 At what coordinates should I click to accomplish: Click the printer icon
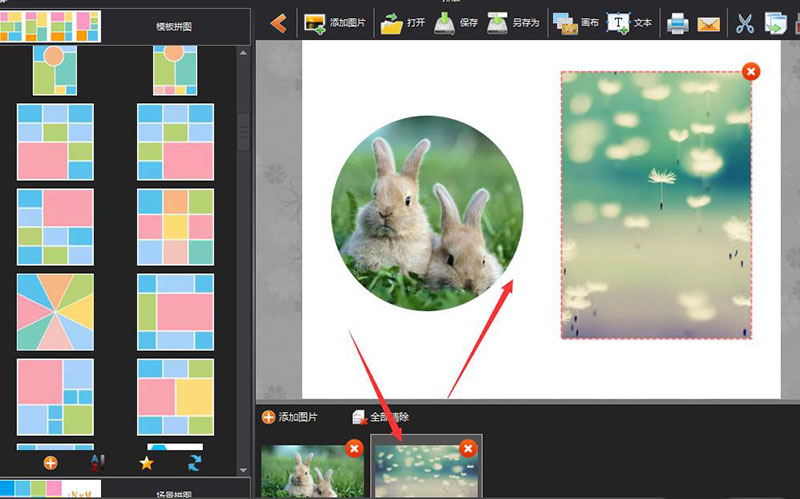tap(678, 23)
